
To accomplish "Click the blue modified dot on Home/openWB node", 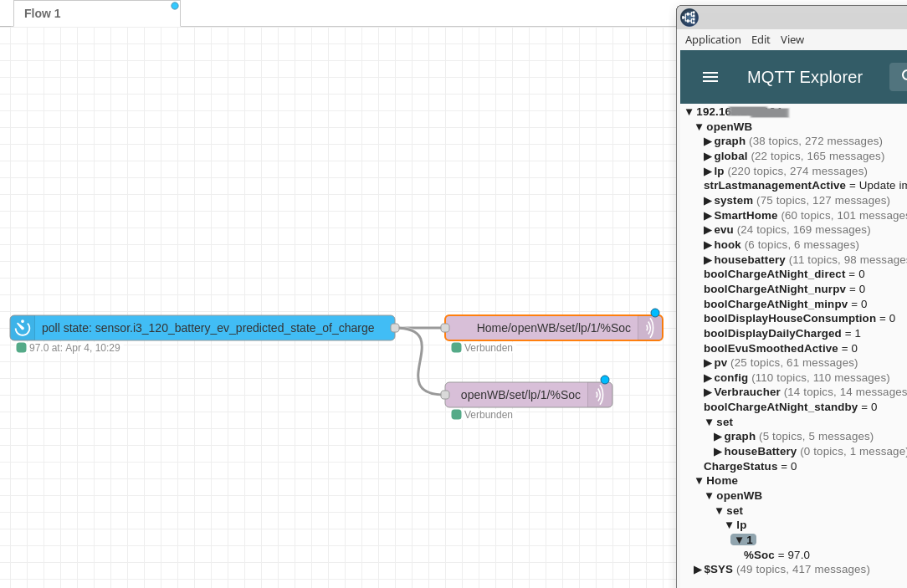I will tap(655, 312).
